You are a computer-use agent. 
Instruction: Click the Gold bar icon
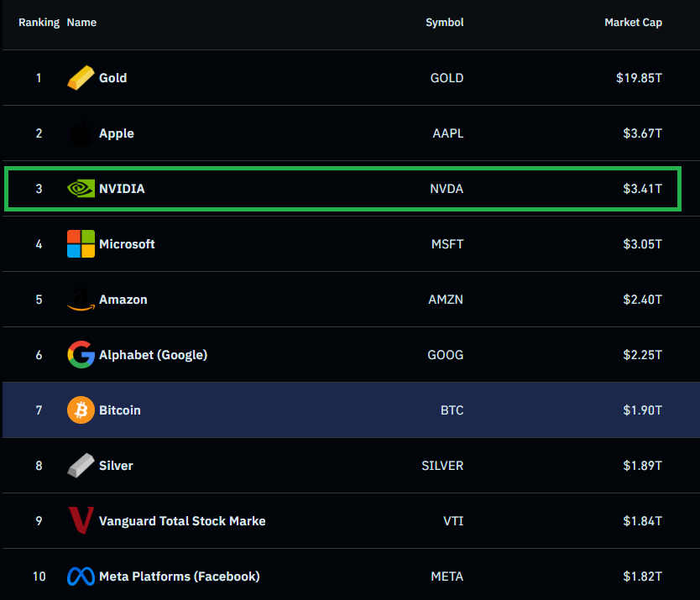tap(81, 78)
